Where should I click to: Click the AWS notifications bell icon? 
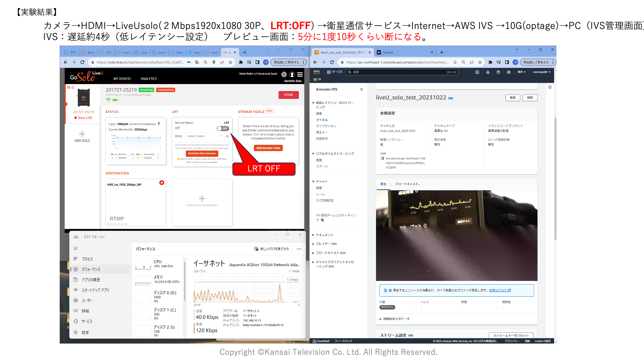pyautogui.click(x=488, y=72)
